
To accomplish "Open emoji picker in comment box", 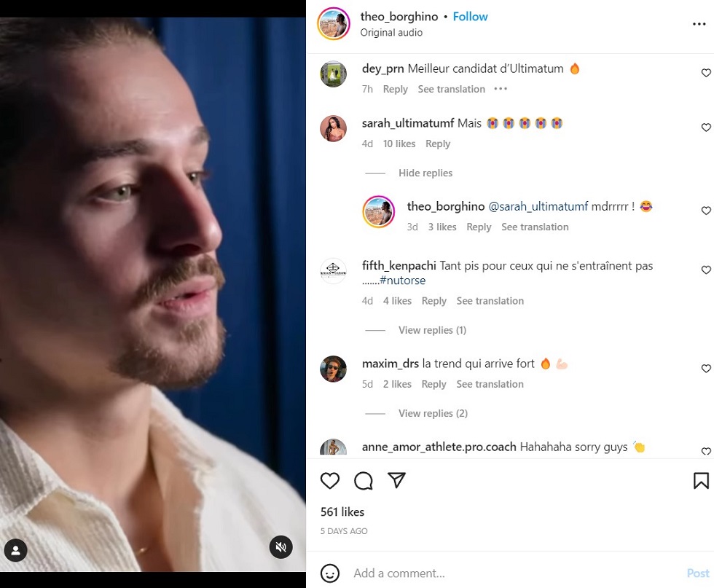I will (329, 573).
